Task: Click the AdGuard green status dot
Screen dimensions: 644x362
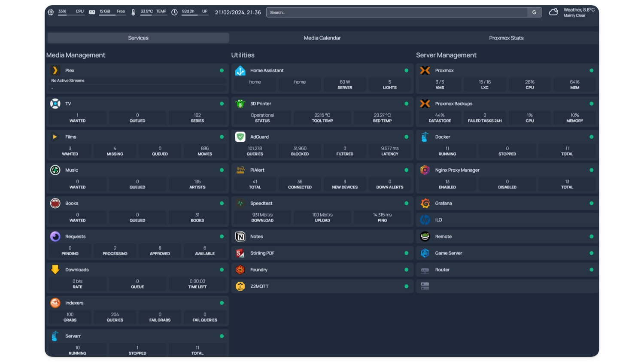Action: click(406, 137)
